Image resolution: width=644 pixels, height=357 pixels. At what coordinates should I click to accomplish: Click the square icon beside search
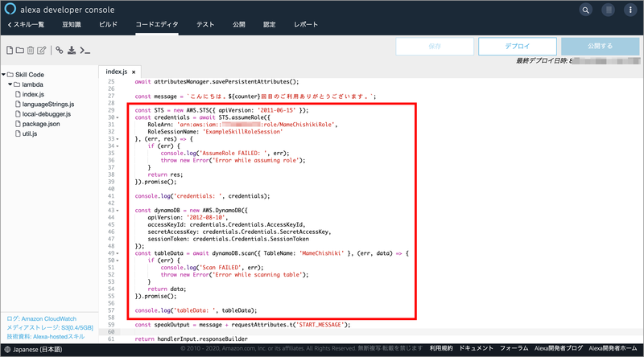pyautogui.click(x=609, y=10)
